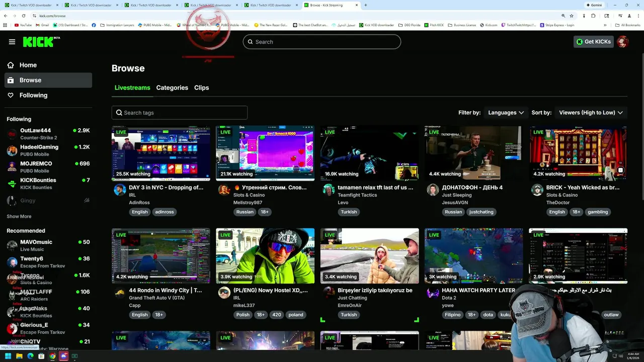This screenshot has width=644, height=362.
Task: Click the main Search field
Action: click(322, 42)
